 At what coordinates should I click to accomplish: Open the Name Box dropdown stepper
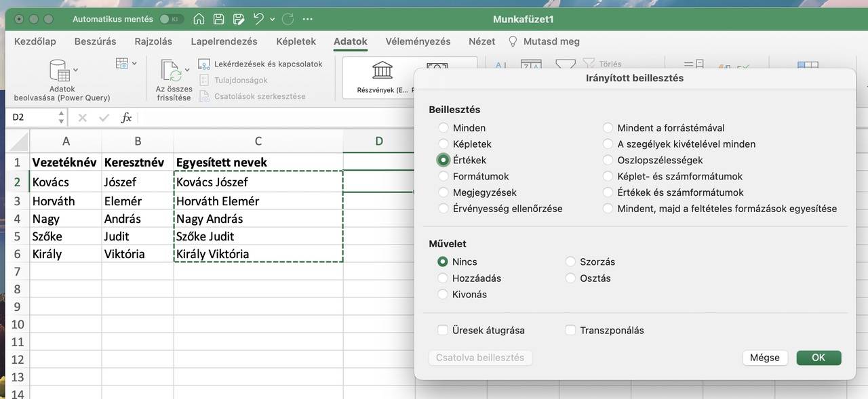tap(61, 117)
